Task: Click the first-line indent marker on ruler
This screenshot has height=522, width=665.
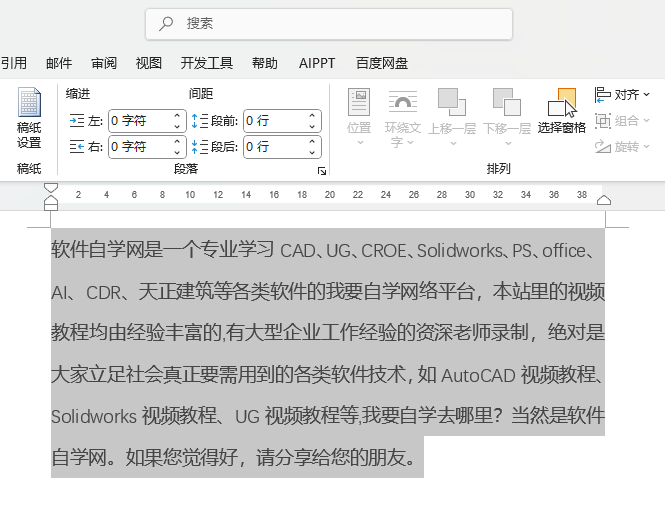Action: point(51,188)
